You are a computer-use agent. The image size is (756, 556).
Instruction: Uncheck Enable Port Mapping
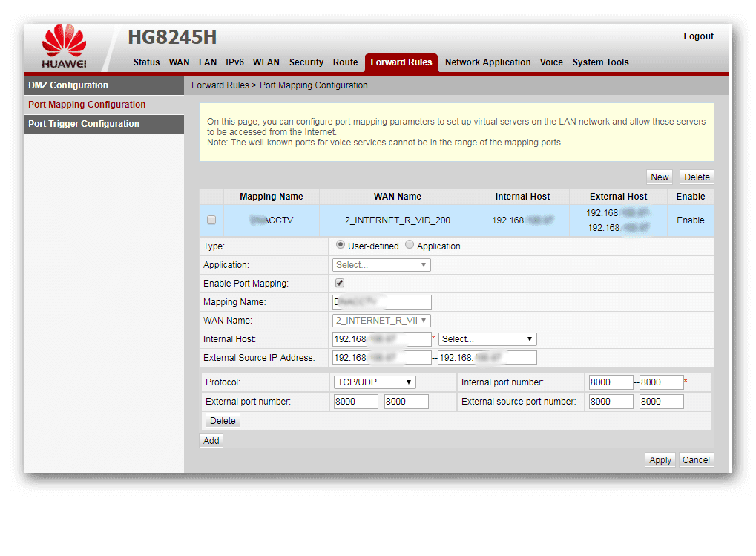point(339,283)
